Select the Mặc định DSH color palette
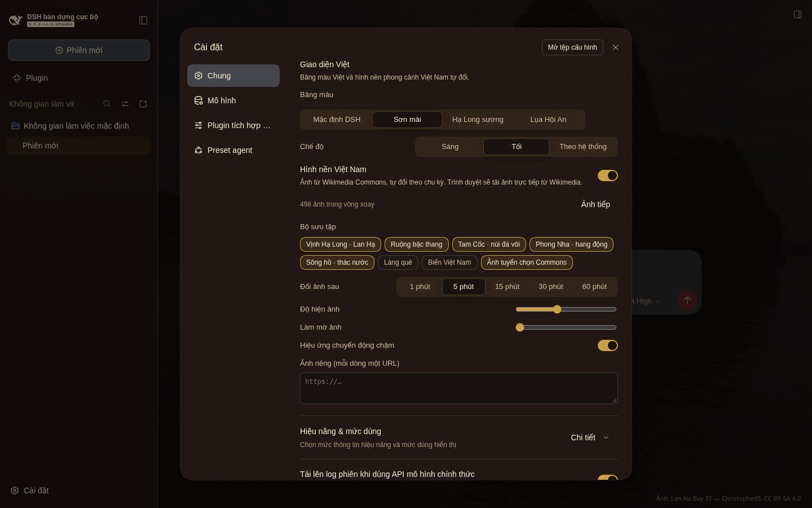Viewport: 812px width, 508px height. [x=337, y=120]
